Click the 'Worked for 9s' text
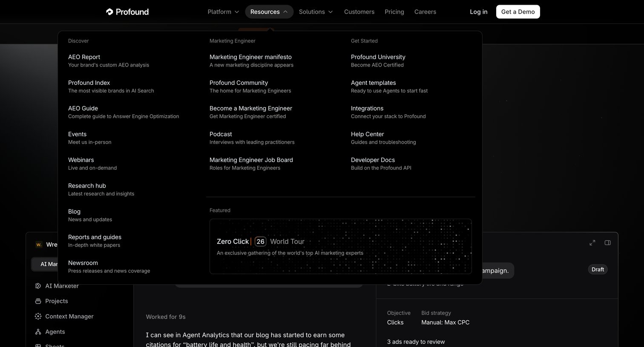This screenshot has width=644, height=347. point(166,317)
